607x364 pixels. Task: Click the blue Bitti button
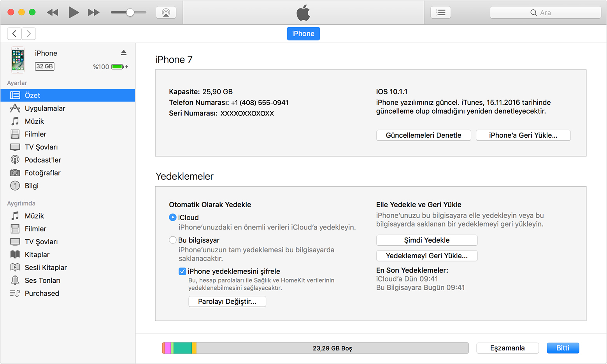pyautogui.click(x=563, y=348)
